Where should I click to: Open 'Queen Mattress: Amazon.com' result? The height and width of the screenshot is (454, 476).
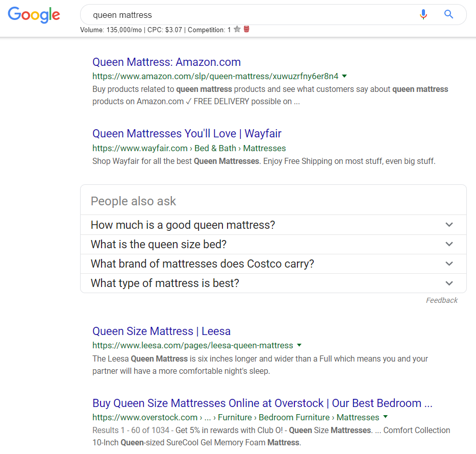(x=166, y=62)
